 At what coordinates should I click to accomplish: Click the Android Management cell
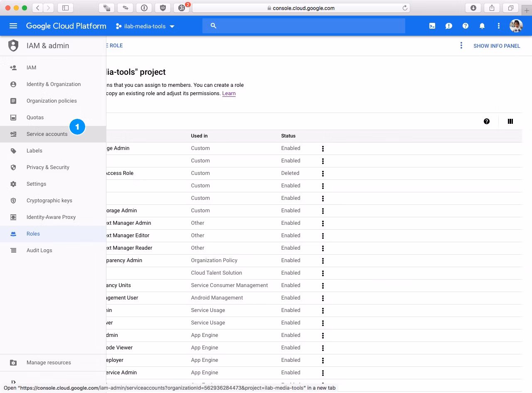click(217, 298)
